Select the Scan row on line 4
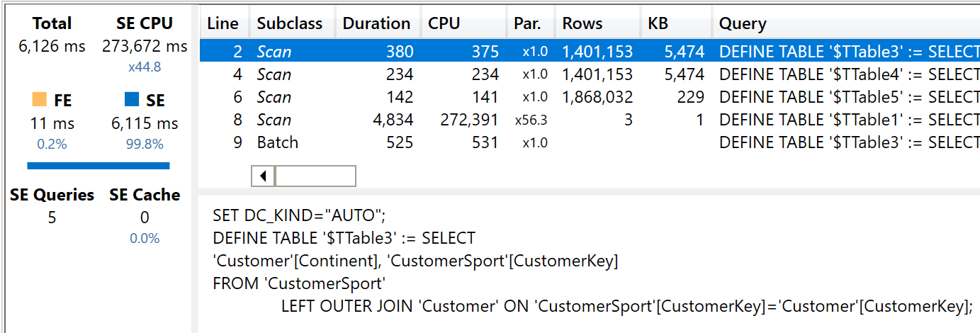Screen dimensions: 980x333 pyautogui.click(x=590, y=74)
